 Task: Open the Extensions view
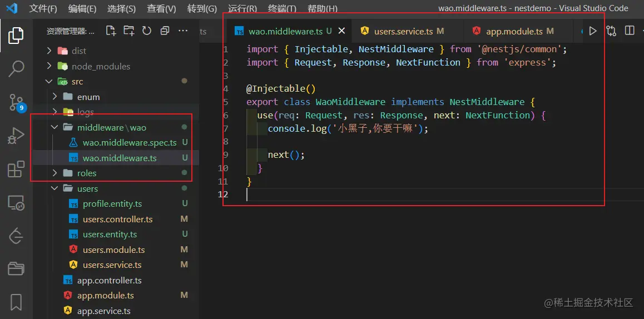[16, 169]
